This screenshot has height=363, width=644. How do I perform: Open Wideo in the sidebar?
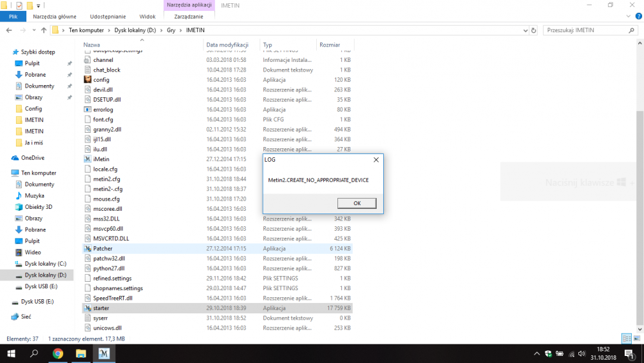[32, 252]
